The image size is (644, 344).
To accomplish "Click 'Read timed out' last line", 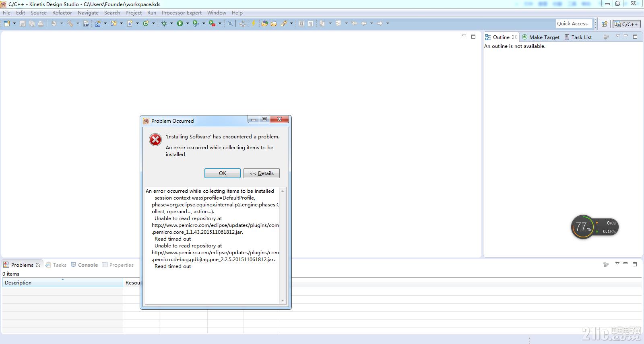I will 173,266.
